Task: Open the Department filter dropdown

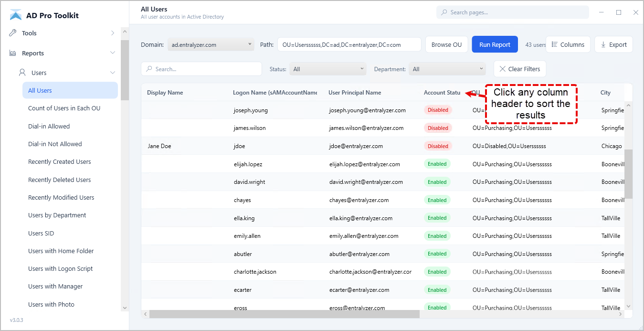Action: click(x=447, y=69)
